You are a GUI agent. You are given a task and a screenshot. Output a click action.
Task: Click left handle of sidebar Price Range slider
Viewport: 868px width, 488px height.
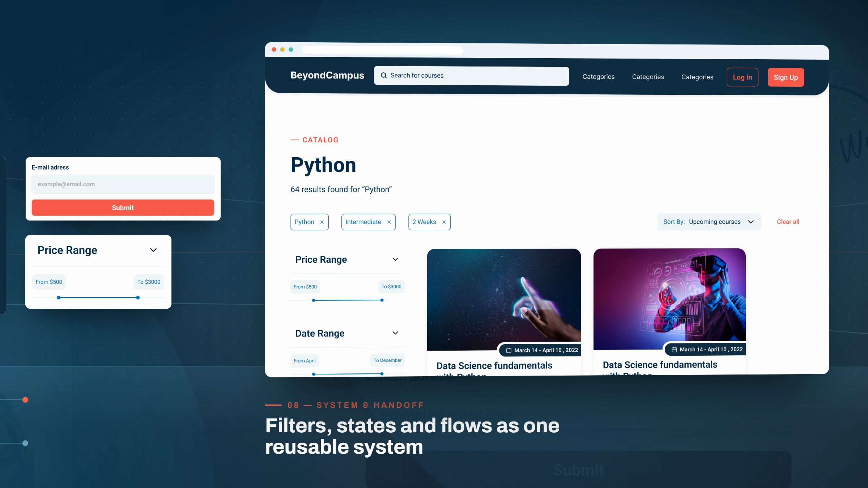pyautogui.click(x=314, y=300)
